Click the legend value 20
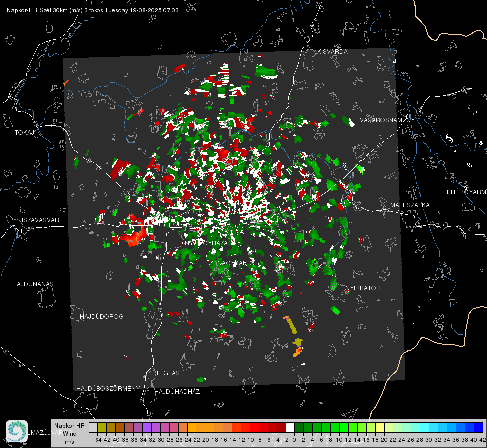 (384, 440)
